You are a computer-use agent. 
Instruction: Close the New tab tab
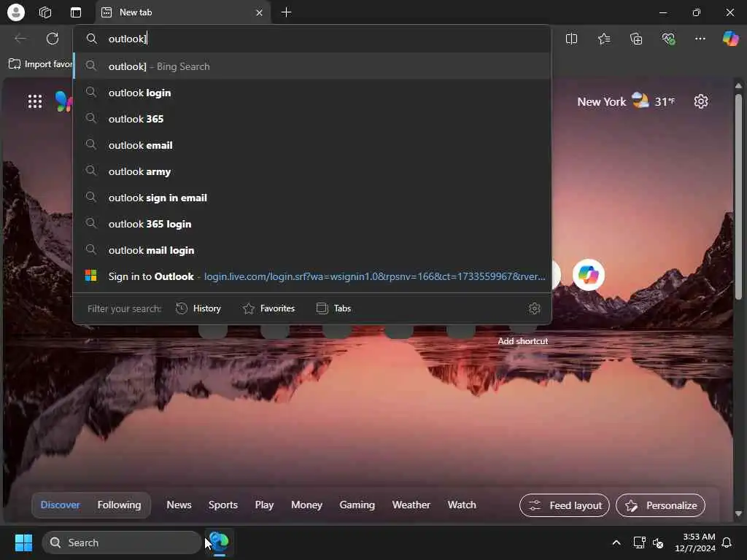(259, 13)
